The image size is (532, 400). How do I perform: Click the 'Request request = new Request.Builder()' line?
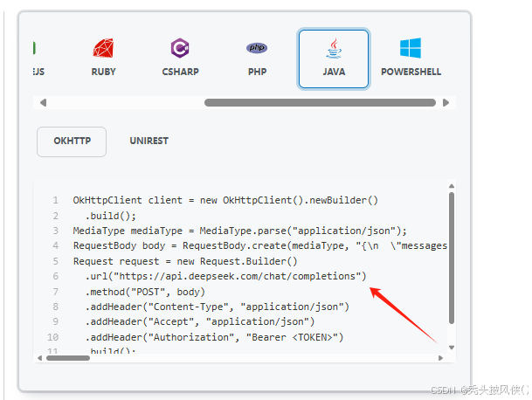[x=185, y=262]
